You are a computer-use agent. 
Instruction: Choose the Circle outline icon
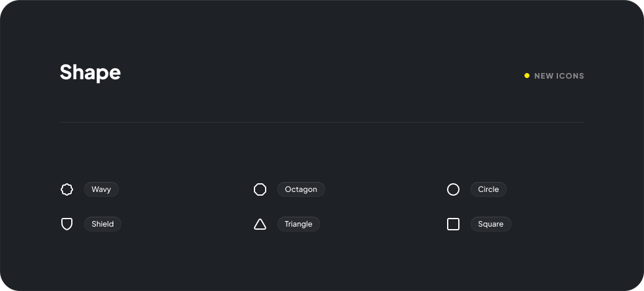453,189
